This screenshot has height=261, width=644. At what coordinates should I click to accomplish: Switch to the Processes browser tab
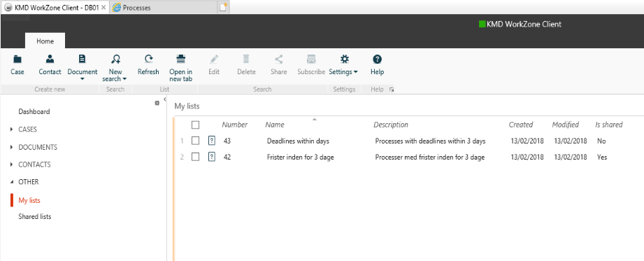click(x=163, y=8)
